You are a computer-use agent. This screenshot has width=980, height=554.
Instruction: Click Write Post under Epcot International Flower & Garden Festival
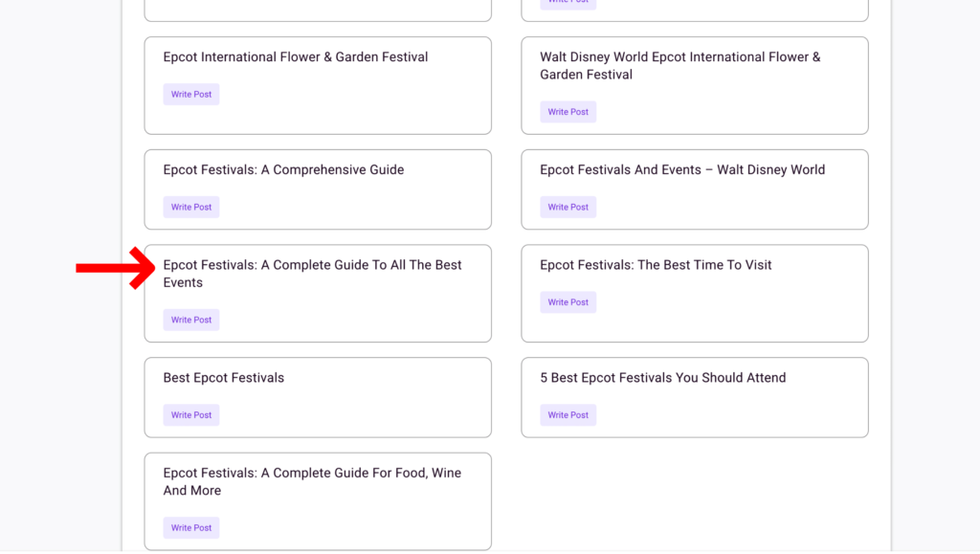click(x=191, y=95)
